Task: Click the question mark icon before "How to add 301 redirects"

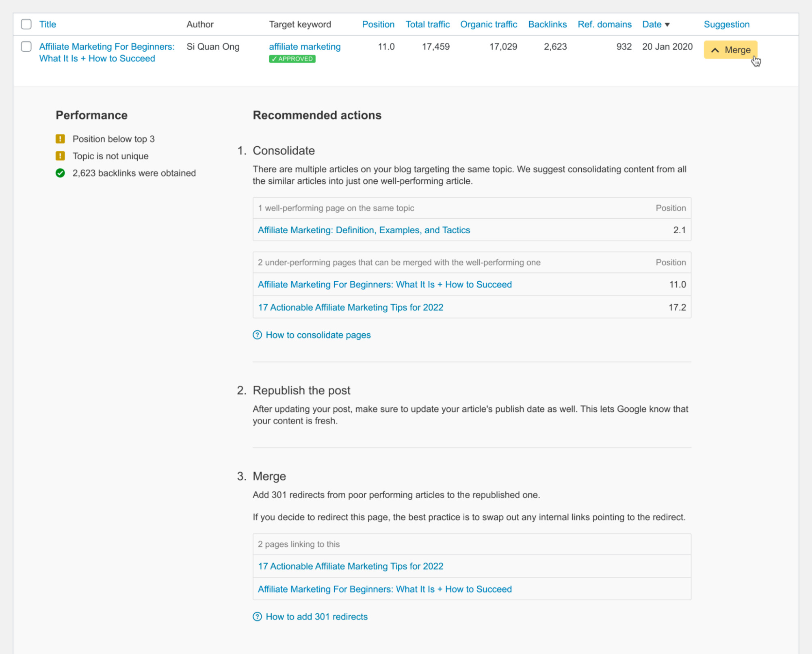Action: click(x=257, y=617)
